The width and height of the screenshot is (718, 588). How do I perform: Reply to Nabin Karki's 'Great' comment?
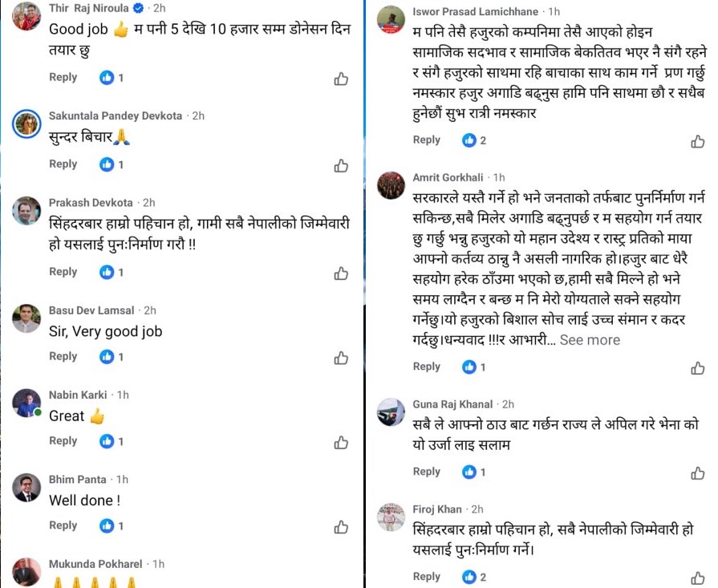[63, 440]
